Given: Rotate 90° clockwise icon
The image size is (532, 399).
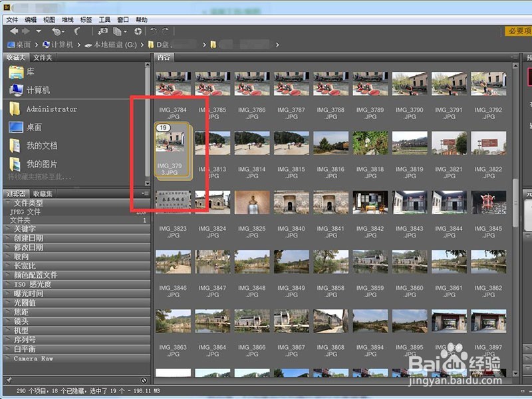Looking at the screenshot, I should (166, 31).
